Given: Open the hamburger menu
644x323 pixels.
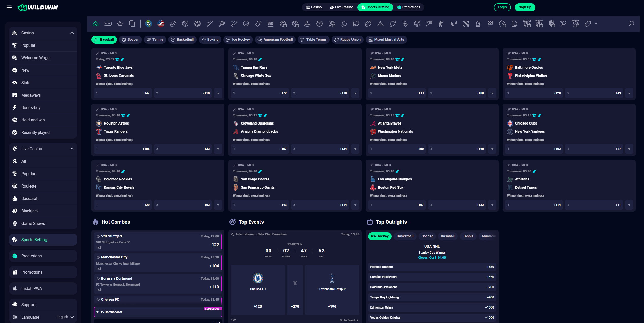Looking at the screenshot, I should pos(9,7).
